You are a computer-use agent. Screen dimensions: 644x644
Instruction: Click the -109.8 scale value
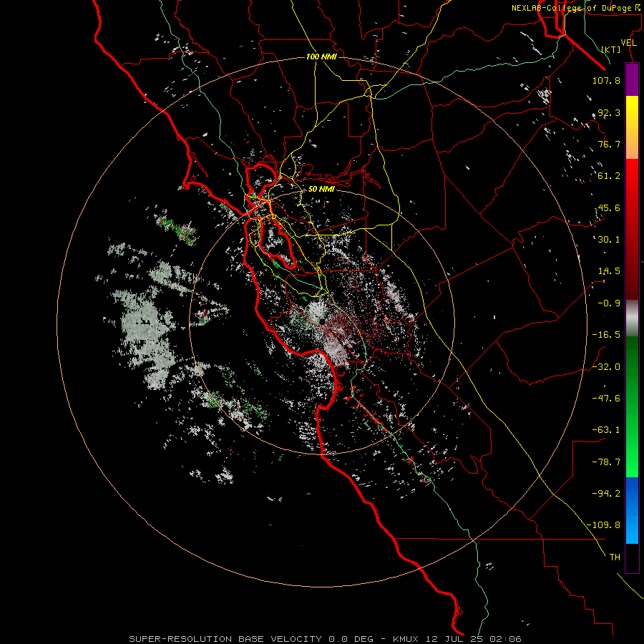[603, 525]
